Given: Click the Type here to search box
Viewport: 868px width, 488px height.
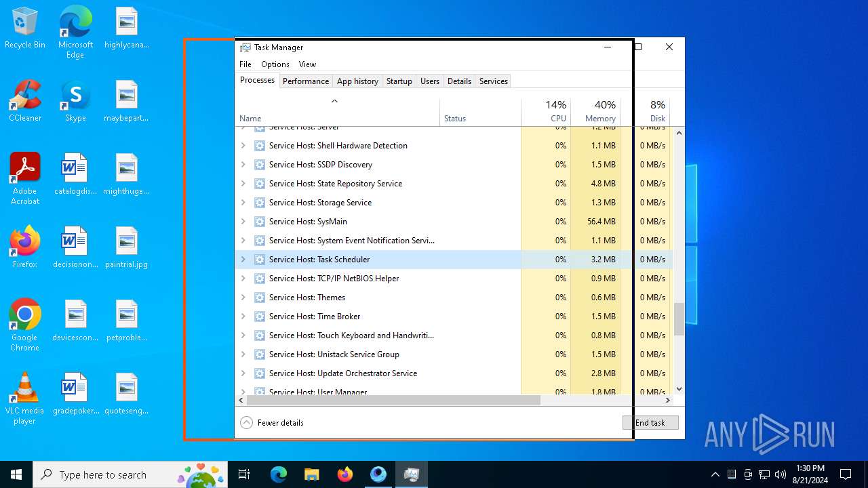Looking at the screenshot, I should coord(130,474).
